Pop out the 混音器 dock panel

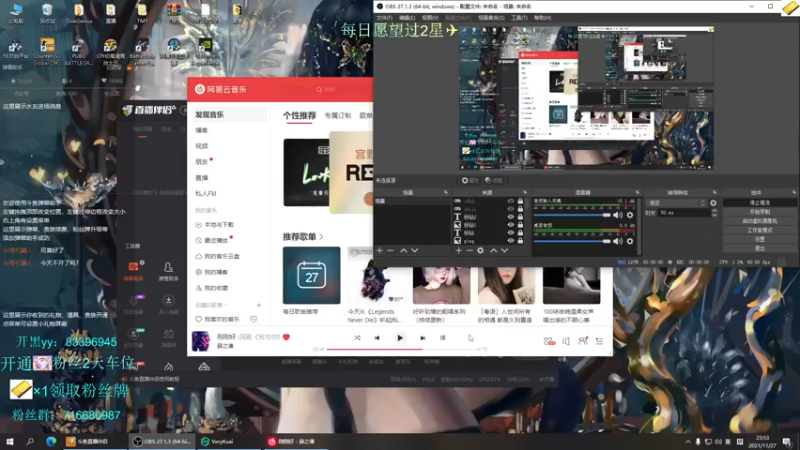637,192
